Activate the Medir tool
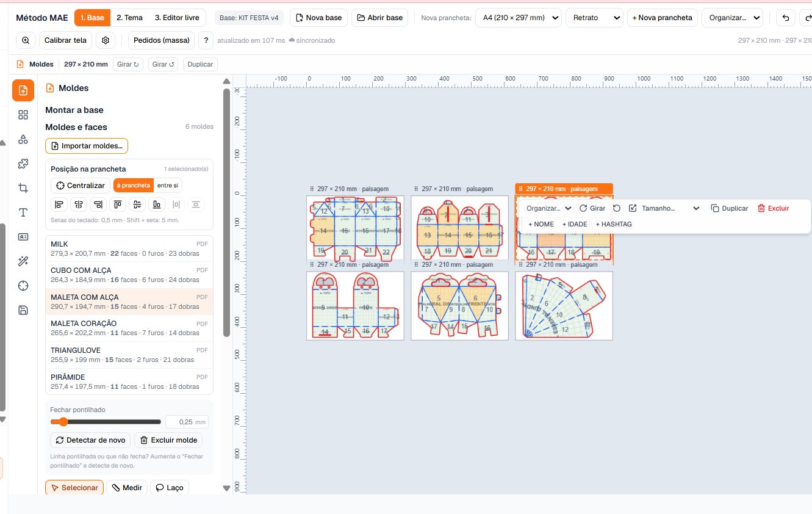Viewport: 812px width, 514px height. (x=127, y=488)
